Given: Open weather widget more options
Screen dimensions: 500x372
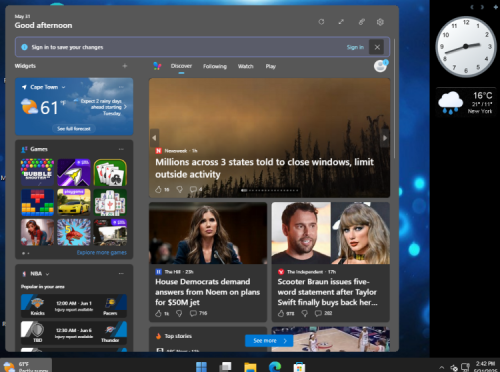Looking at the screenshot, I should [121, 87].
